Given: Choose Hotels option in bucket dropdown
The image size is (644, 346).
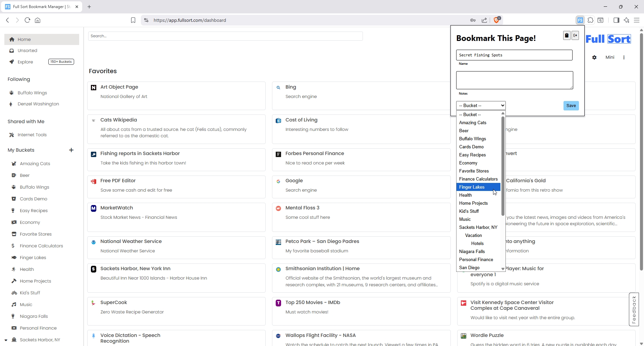Looking at the screenshot, I should [x=478, y=243].
